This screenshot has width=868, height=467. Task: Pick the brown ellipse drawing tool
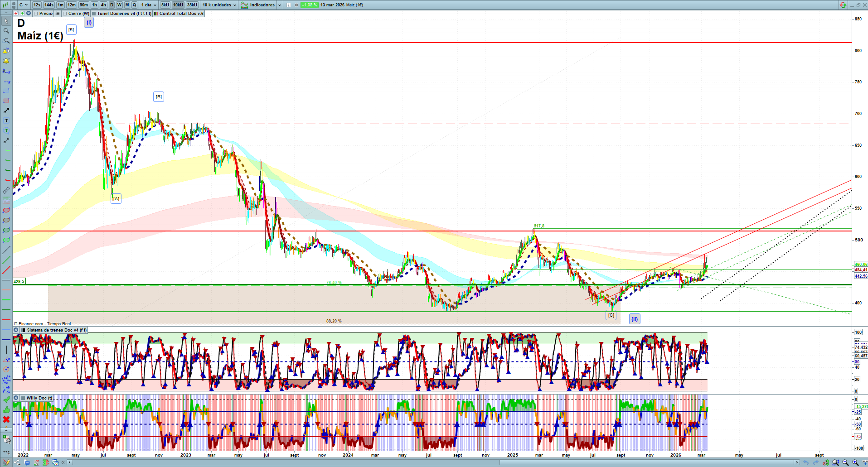(x=6, y=220)
